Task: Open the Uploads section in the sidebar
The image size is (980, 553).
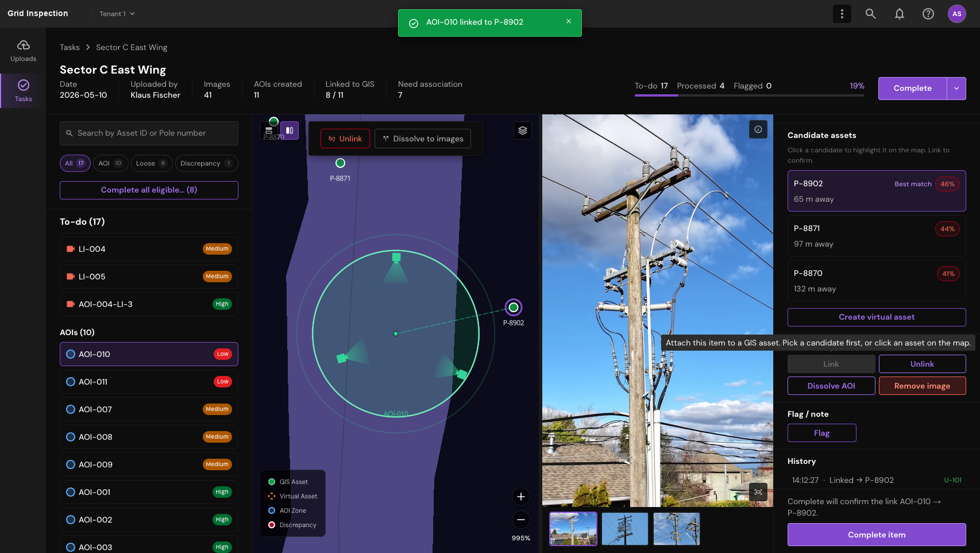Action: point(23,51)
